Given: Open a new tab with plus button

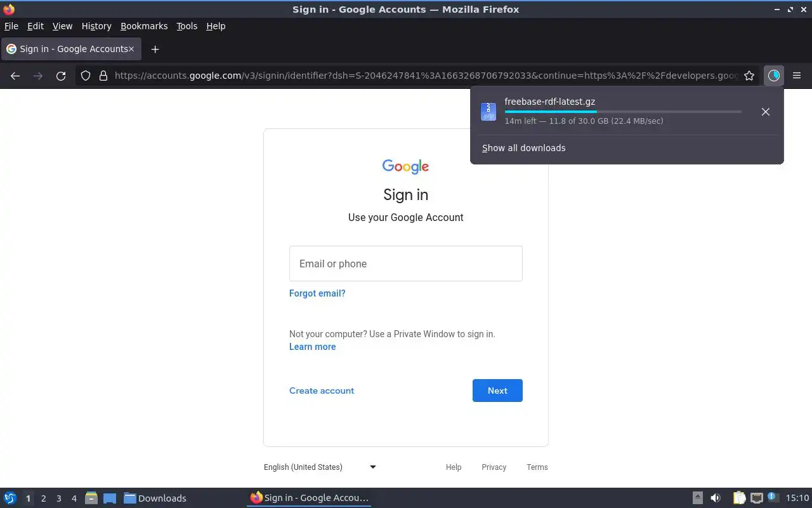Looking at the screenshot, I should point(155,49).
